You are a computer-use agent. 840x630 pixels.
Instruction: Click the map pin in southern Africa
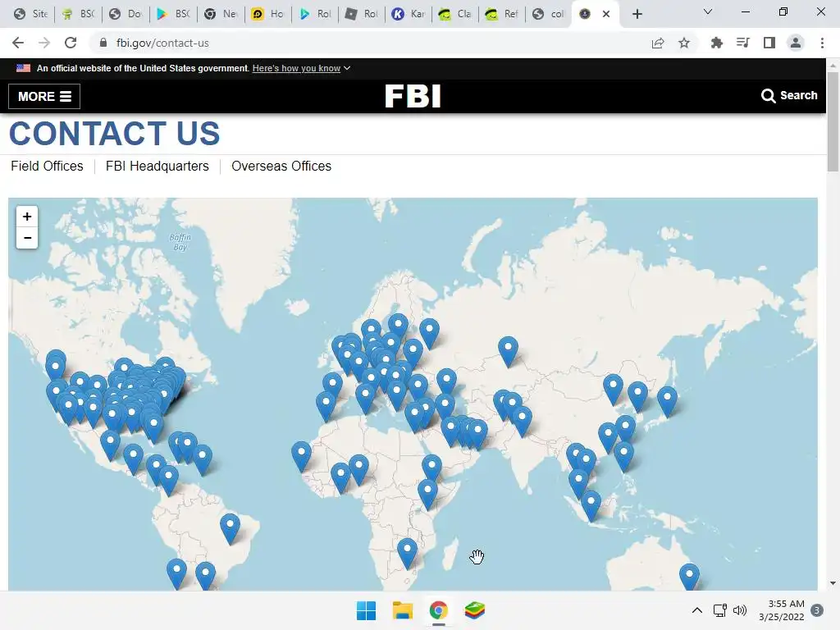click(x=407, y=553)
